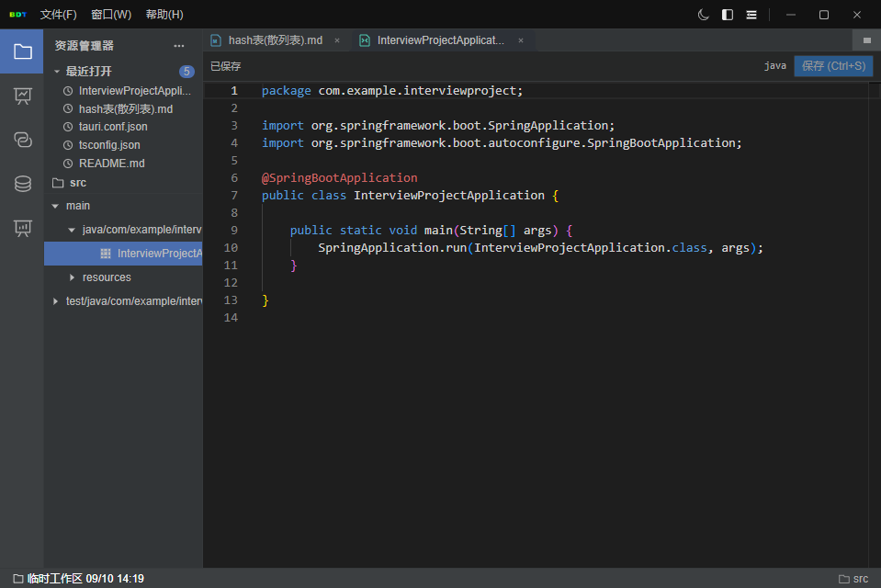Click the BDT app logo
This screenshot has width=881, height=588.
click(18, 15)
